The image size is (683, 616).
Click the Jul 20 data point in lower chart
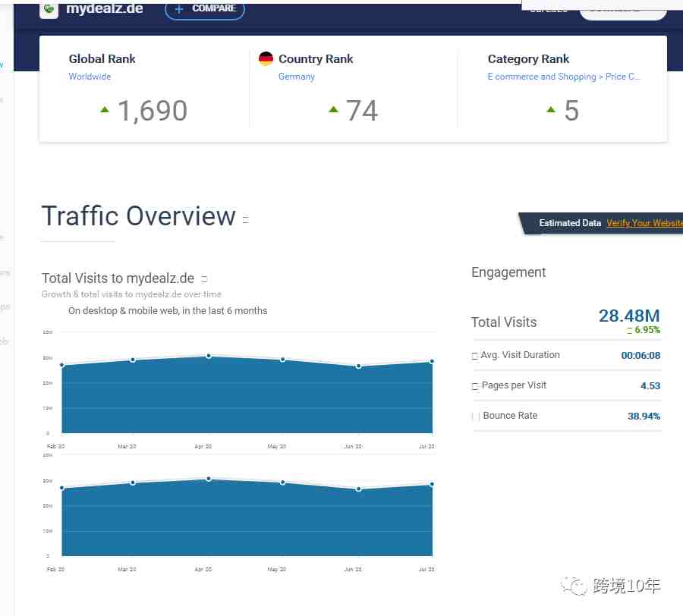pos(432,484)
